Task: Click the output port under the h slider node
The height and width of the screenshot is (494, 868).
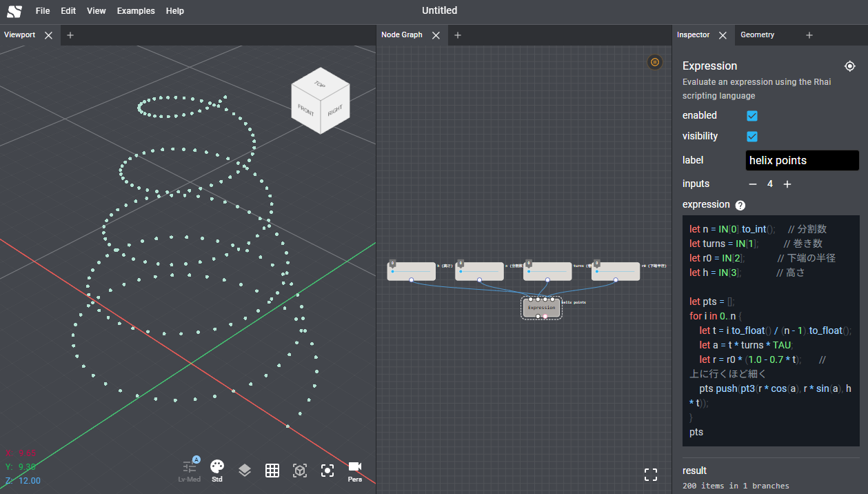Action: pyautogui.click(x=412, y=280)
